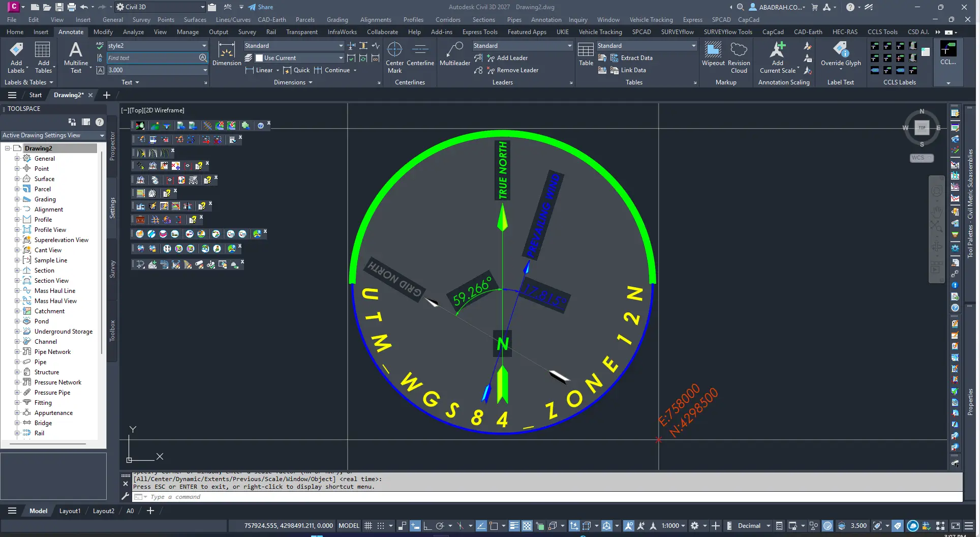Insert a Table from the ribbon
Viewport: 980px width, 537px height.
tap(586, 54)
